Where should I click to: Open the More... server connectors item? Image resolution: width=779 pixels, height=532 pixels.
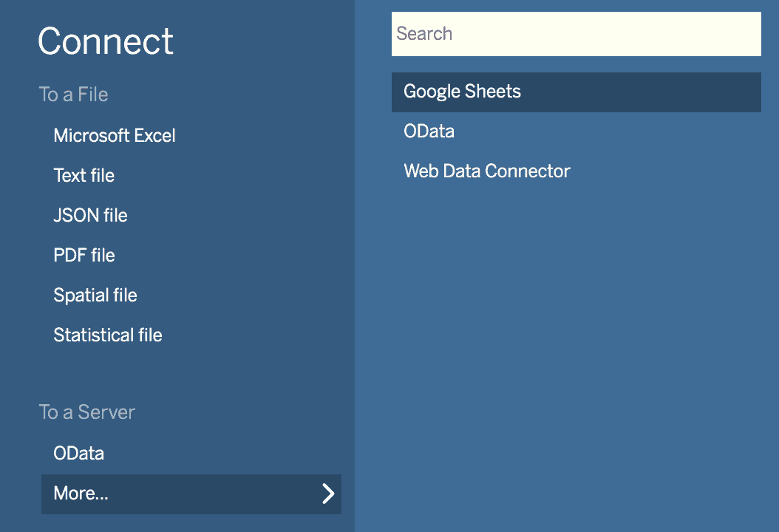coord(191,494)
